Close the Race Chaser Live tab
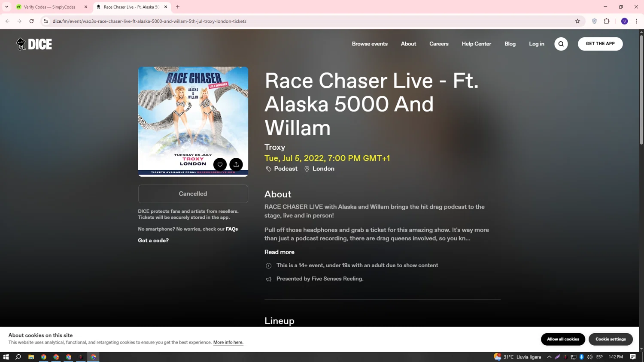The height and width of the screenshot is (362, 644). 166,7
